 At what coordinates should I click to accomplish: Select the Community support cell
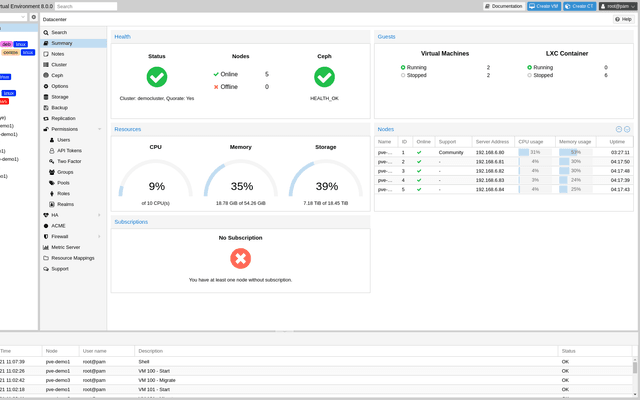tap(453, 152)
